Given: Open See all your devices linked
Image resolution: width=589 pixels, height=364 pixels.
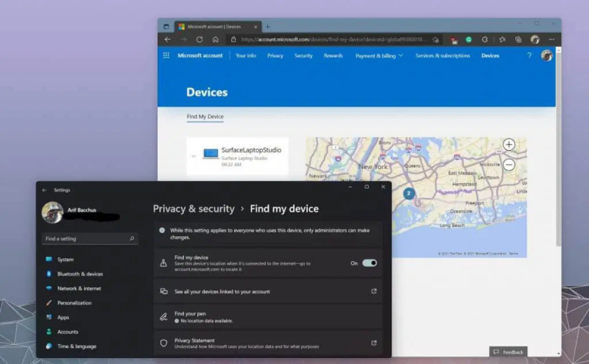Looking at the screenshot, I should [268, 291].
